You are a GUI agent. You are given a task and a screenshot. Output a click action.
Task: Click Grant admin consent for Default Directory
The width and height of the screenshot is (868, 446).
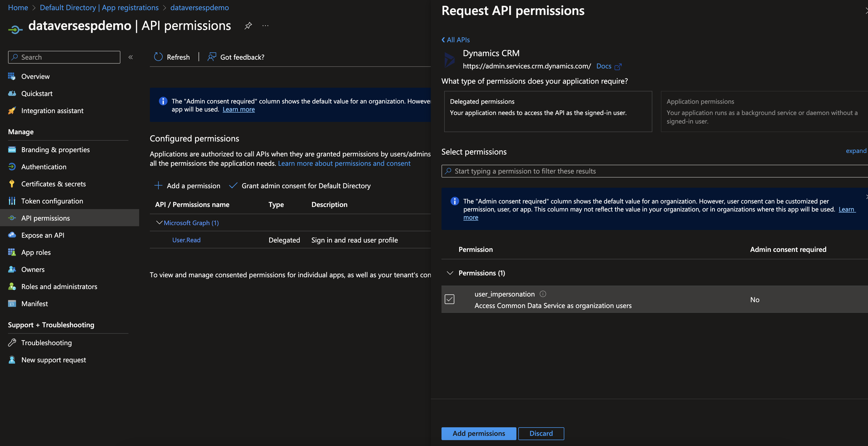click(x=300, y=186)
